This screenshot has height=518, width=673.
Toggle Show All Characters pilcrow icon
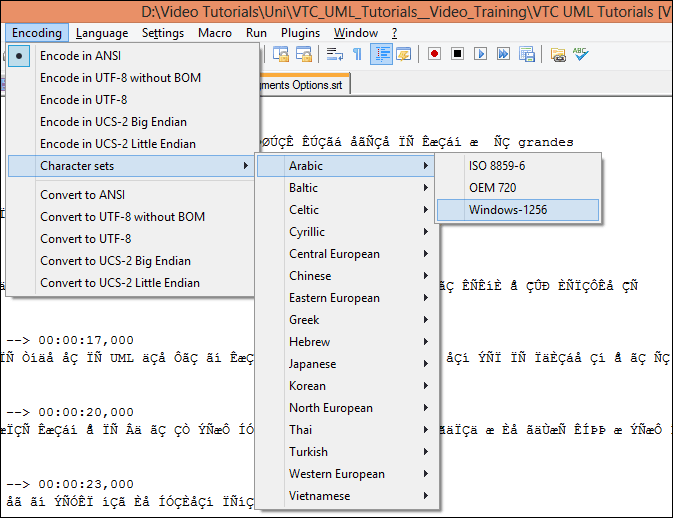[357, 53]
